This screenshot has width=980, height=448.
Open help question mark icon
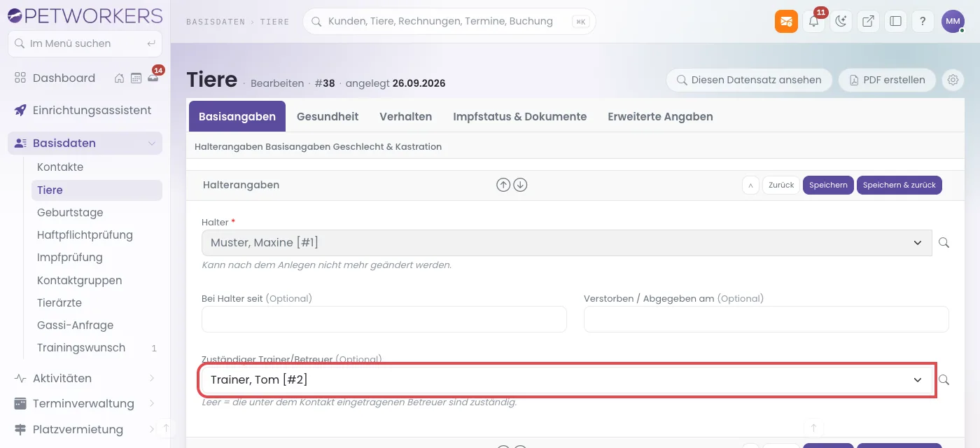coord(923,22)
